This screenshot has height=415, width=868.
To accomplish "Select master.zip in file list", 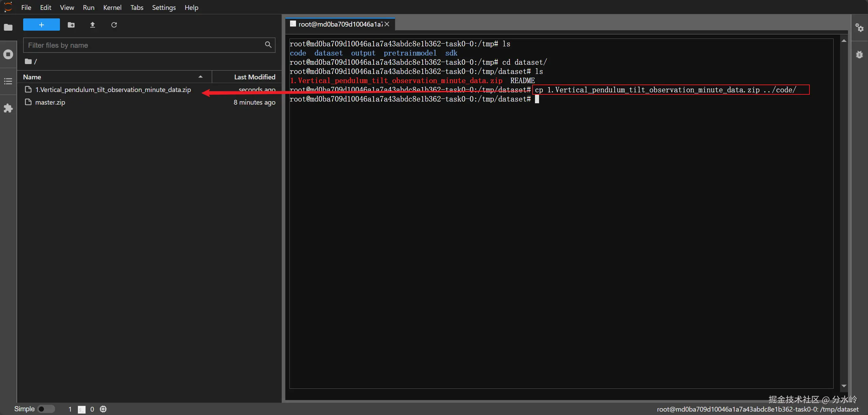I will [50, 102].
